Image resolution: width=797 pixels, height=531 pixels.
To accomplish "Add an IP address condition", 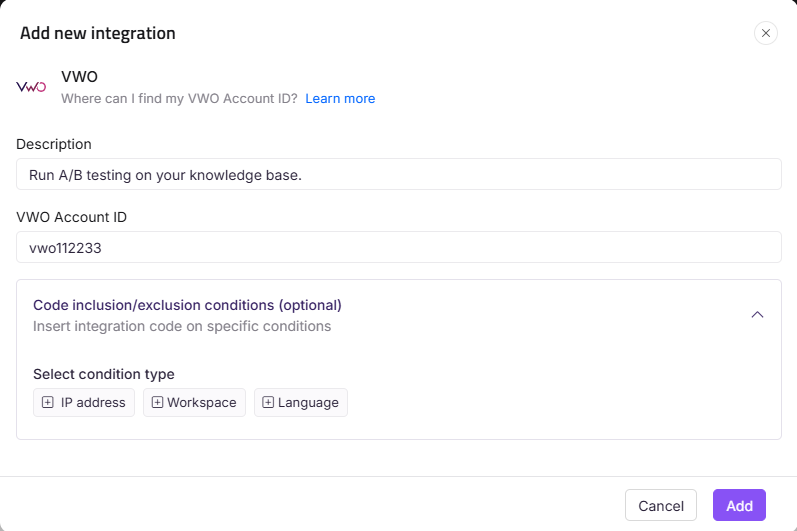I will 84,402.
